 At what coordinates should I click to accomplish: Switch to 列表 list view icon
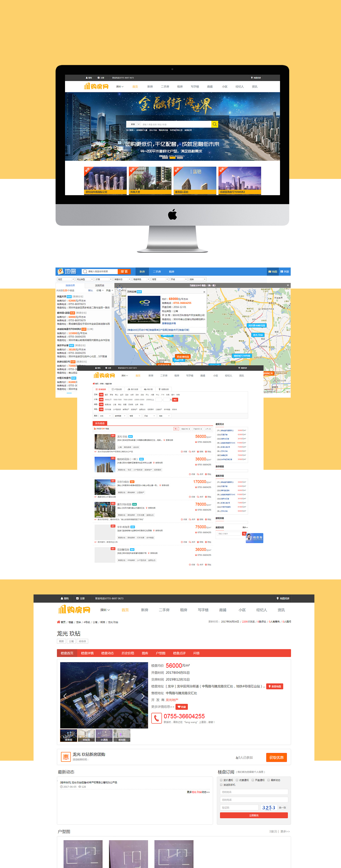click(x=284, y=272)
